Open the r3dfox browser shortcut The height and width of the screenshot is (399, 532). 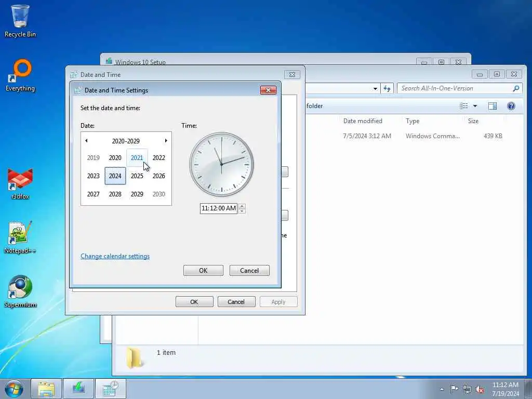[20, 183]
